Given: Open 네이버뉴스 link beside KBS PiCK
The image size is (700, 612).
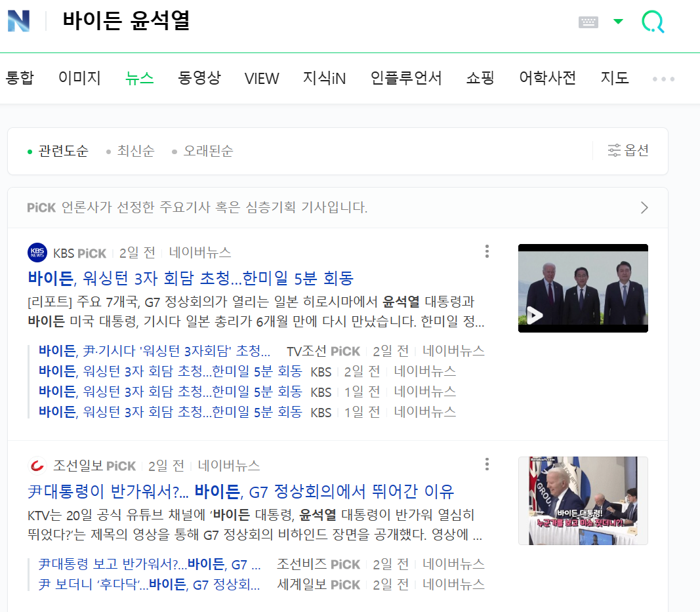Looking at the screenshot, I should (x=200, y=253).
